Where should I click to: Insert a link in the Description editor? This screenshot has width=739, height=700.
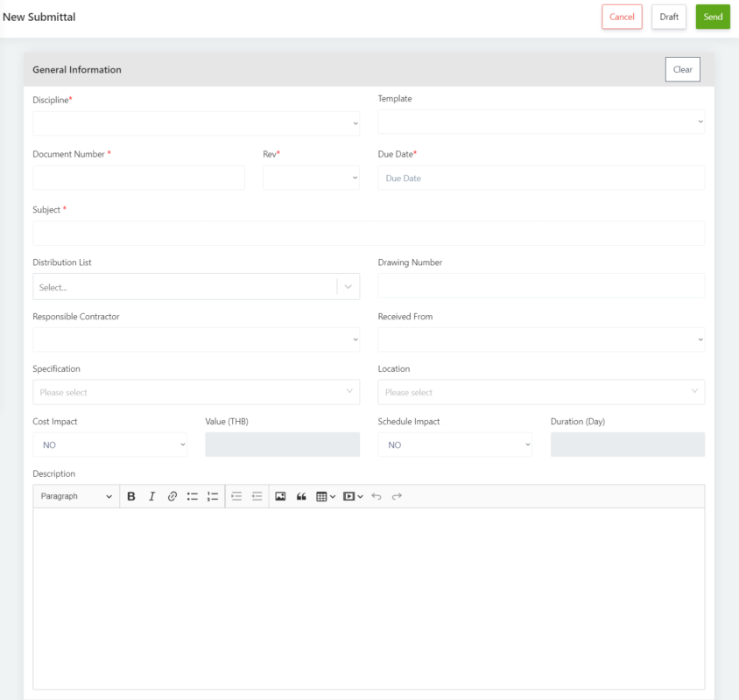(x=172, y=496)
